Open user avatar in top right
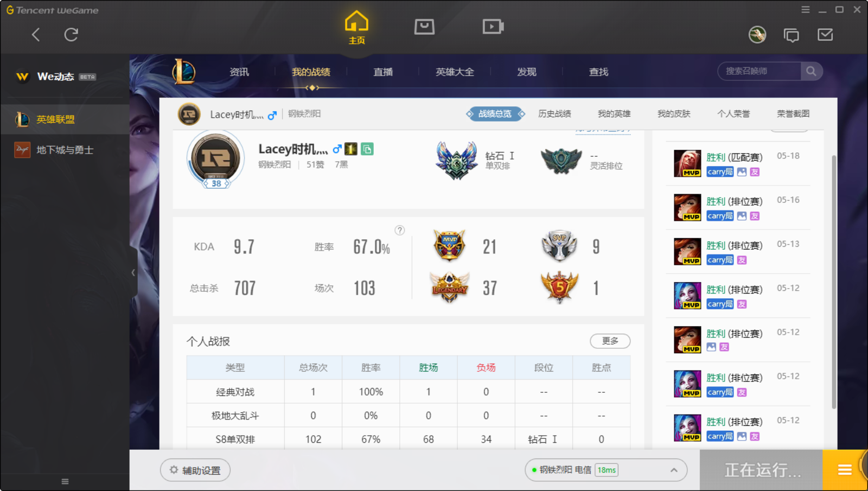The image size is (868, 491). point(757,35)
